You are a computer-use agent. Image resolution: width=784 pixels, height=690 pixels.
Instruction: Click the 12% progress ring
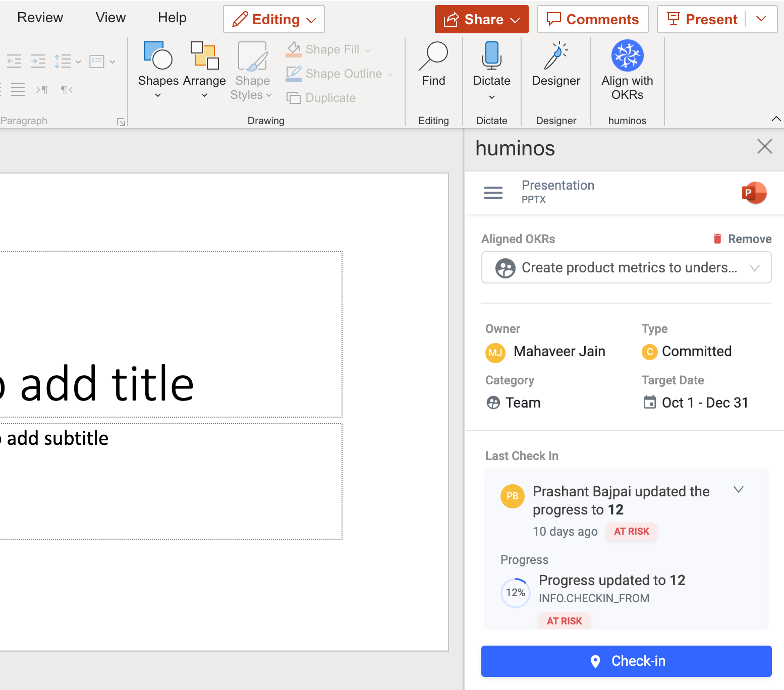tap(516, 593)
